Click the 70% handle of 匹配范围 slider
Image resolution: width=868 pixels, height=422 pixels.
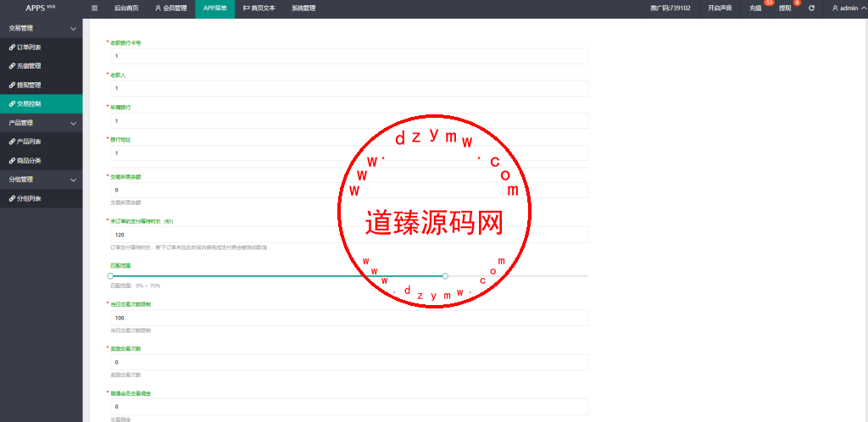coord(445,276)
